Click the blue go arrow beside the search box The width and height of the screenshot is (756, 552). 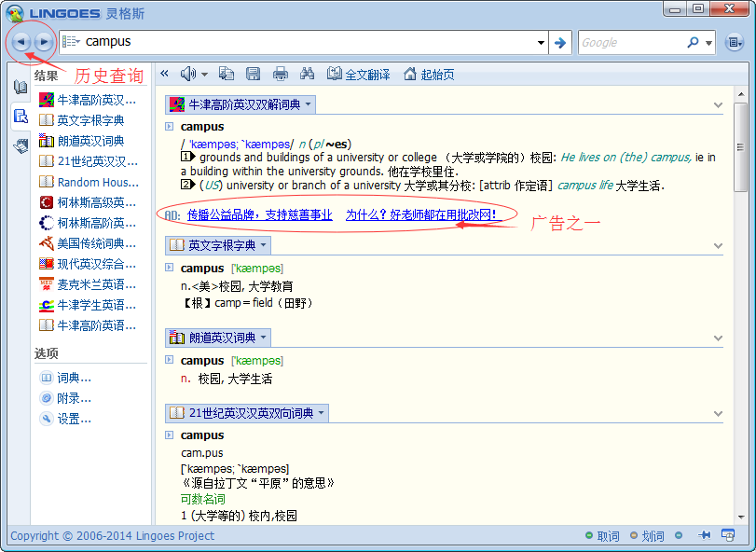(559, 42)
